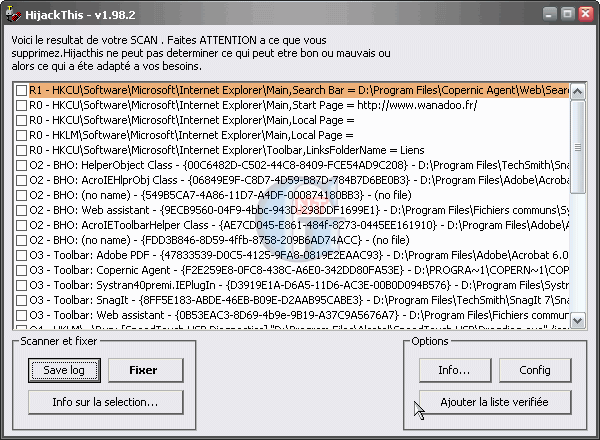Select the LinksFolderName = Liens row text
The width and height of the screenshot is (600, 440).
click(x=227, y=150)
